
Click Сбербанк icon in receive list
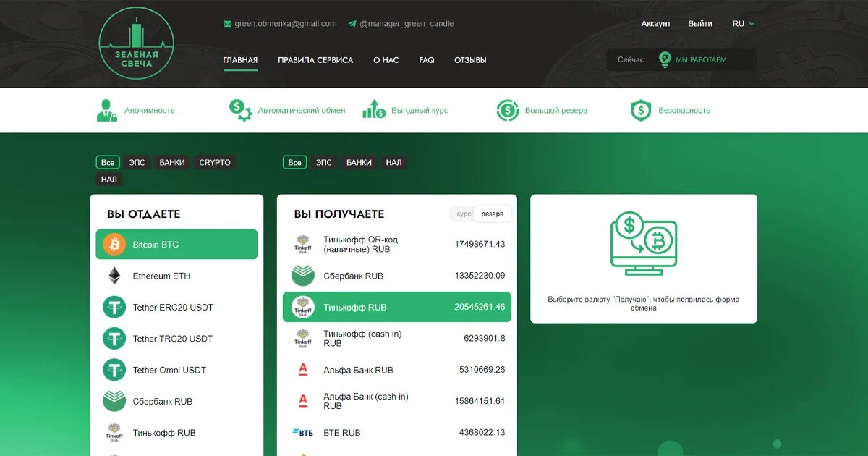pos(302,276)
